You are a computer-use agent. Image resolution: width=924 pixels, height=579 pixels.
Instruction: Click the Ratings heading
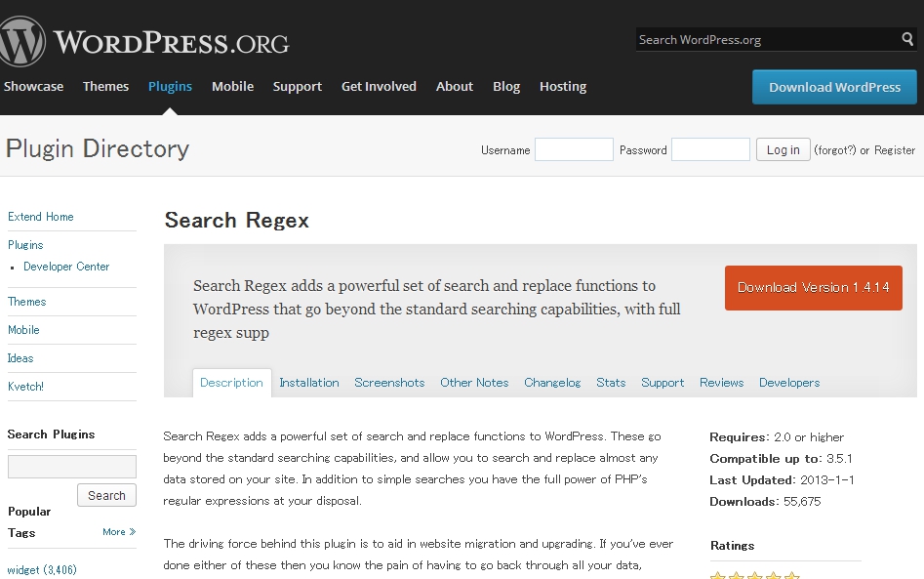click(x=733, y=546)
